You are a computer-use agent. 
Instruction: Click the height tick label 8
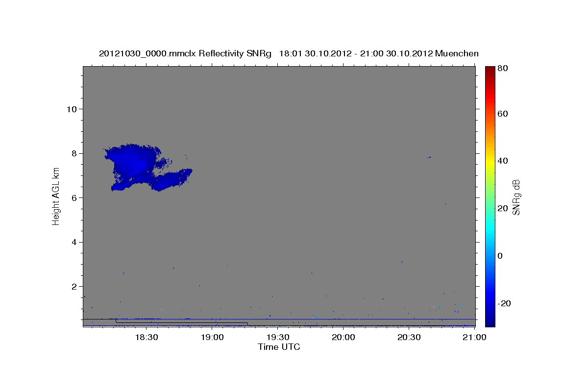(x=74, y=153)
